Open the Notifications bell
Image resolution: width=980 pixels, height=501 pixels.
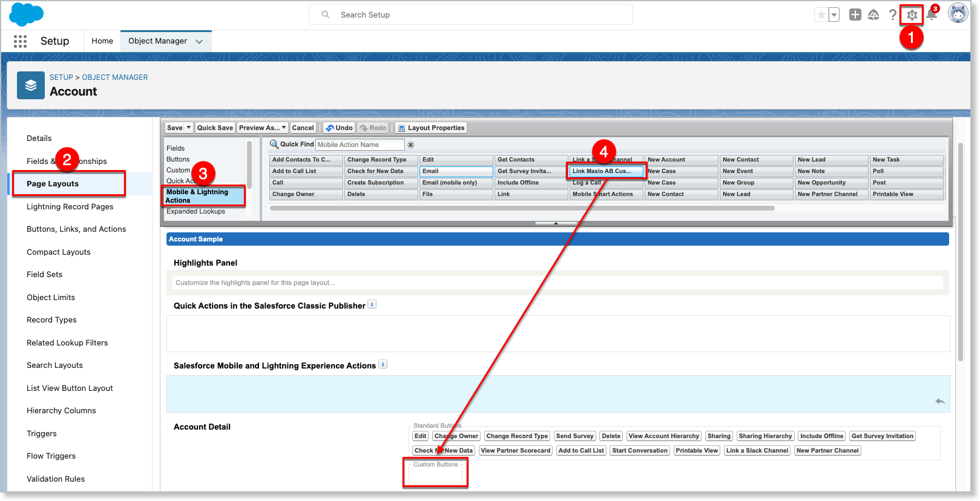(932, 15)
